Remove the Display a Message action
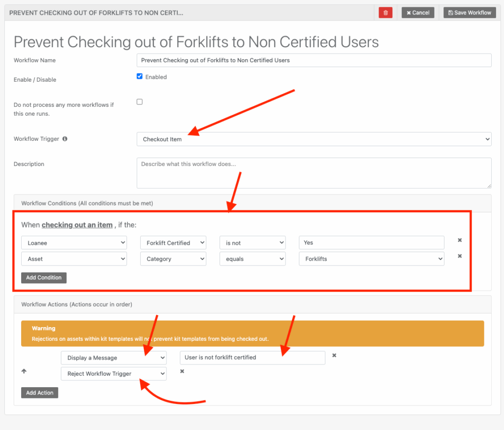504x430 pixels. [334, 355]
